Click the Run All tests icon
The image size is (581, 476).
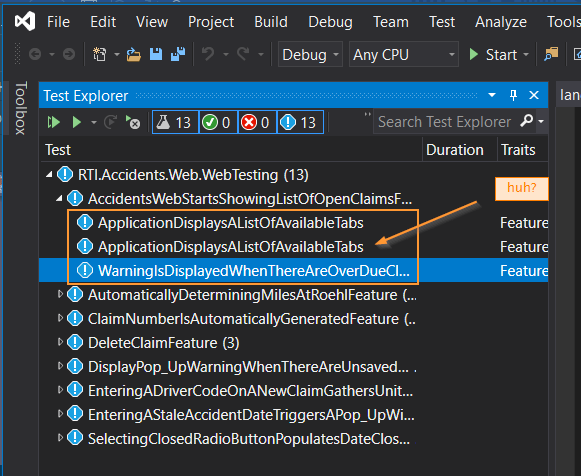[x=54, y=122]
